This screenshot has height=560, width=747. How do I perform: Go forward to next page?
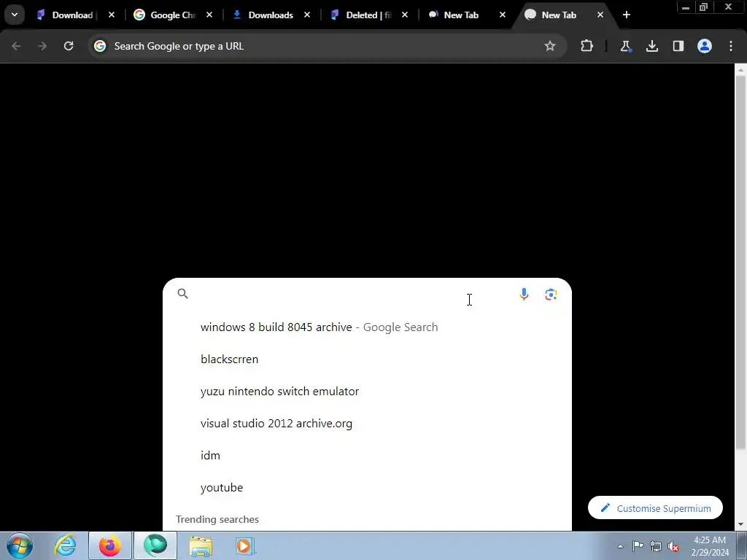pyautogui.click(x=42, y=46)
